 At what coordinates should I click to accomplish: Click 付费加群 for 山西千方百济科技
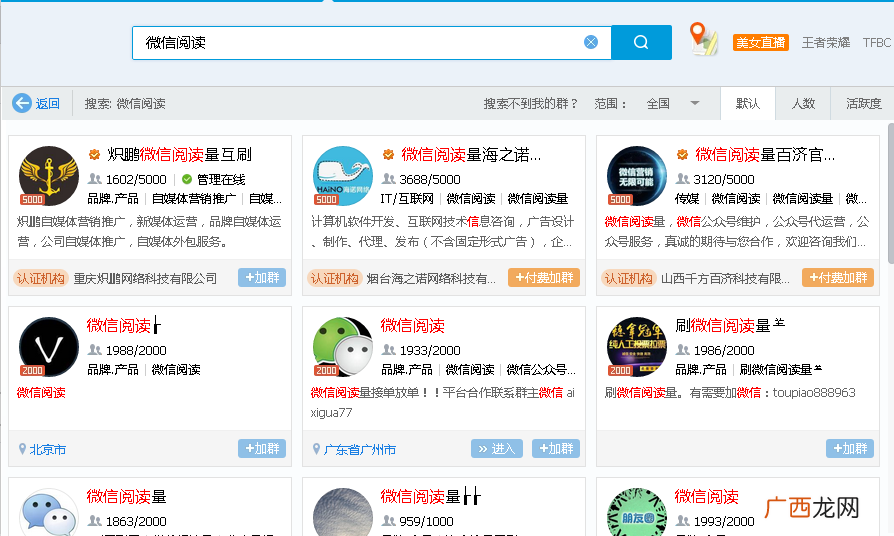[x=838, y=278]
